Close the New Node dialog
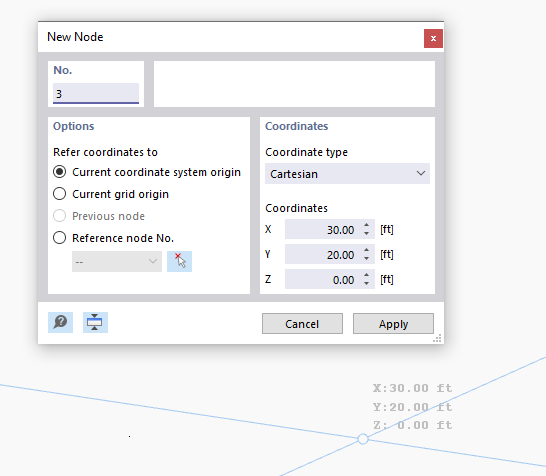 (x=433, y=38)
